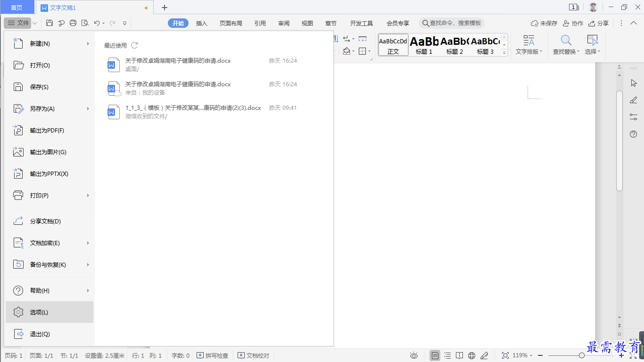Choose 选项(L) from the file menu
Image resolution: width=644 pixels, height=362 pixels.
coord(50,312)
